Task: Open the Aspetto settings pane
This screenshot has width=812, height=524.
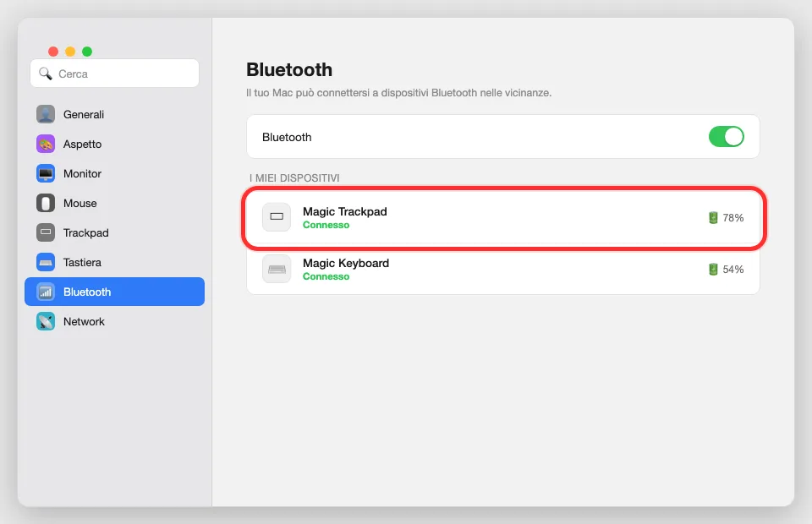Action: point(114,144)
